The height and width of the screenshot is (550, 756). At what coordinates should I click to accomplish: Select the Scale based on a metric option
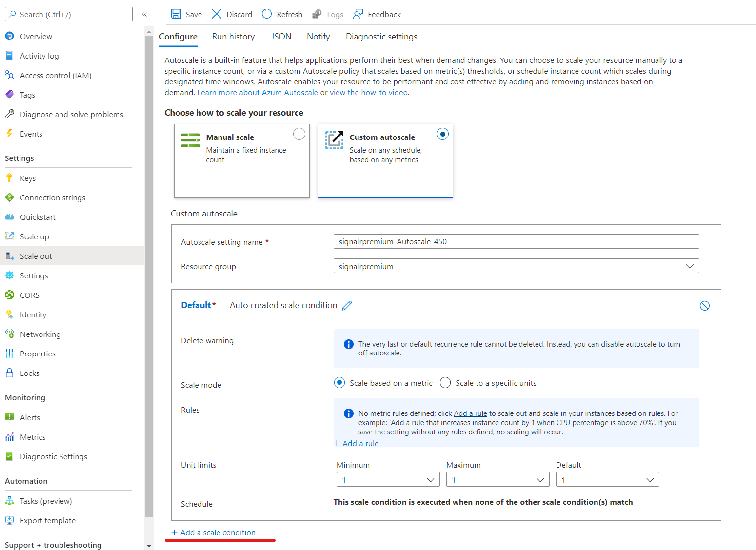339,383
